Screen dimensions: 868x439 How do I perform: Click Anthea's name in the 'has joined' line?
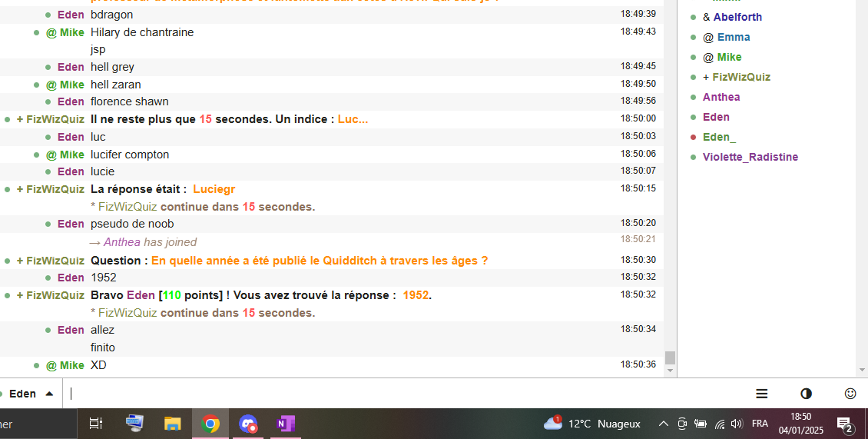(x=122, y=242)
